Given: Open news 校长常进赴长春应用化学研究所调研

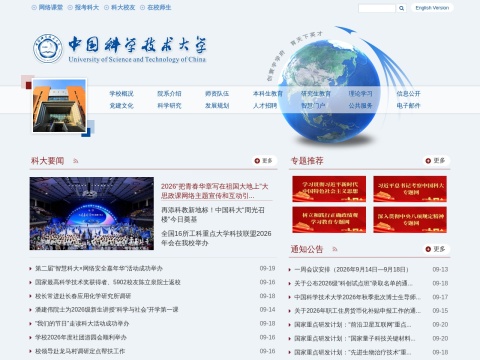Looking at the screenshot, I should [x=83, y=296].
